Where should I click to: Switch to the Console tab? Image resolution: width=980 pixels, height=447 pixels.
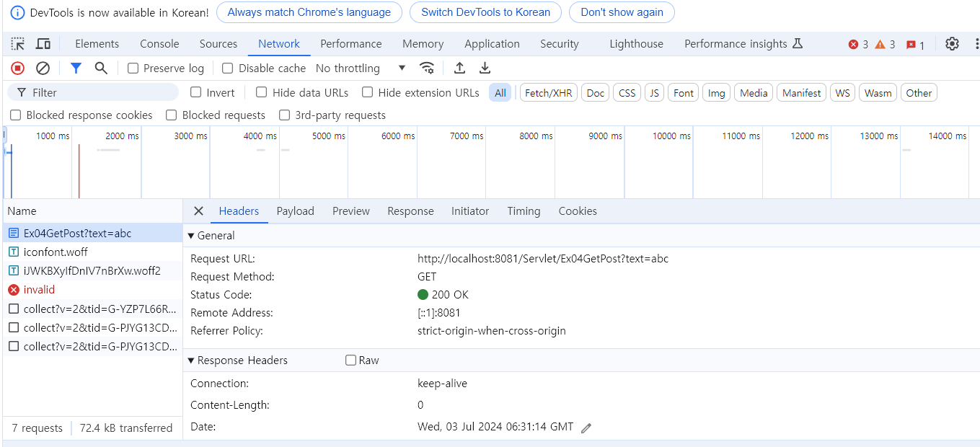(159, 44)
